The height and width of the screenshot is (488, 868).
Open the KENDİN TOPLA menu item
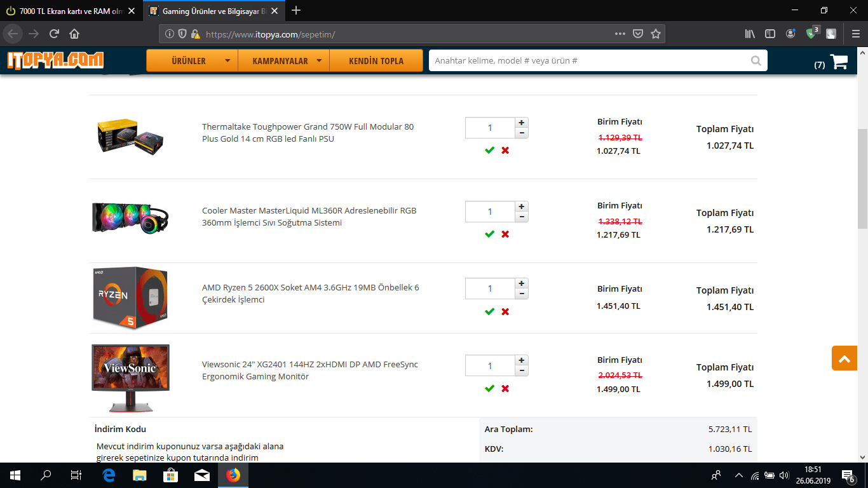tap(376, 61)
